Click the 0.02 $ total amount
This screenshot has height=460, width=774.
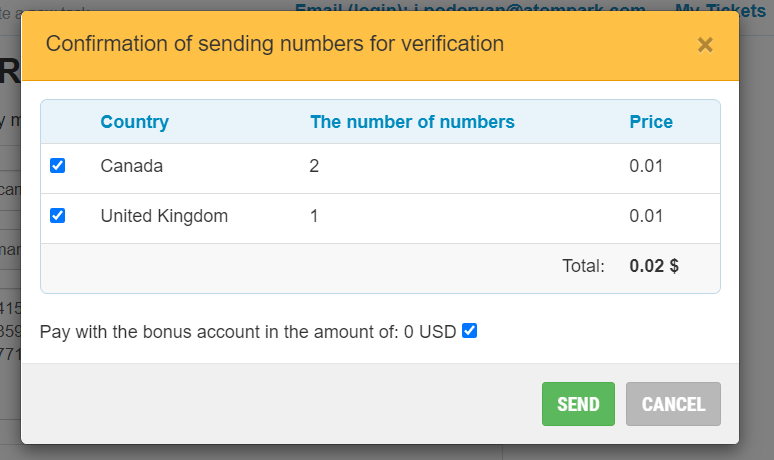[654, 266]
